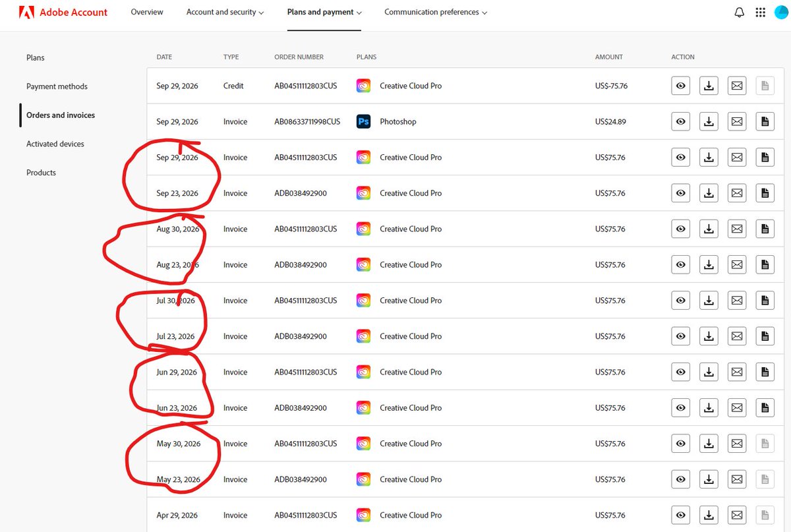
Task: Download the Sep 29 Credit order
Action: (x=709, y=86)
